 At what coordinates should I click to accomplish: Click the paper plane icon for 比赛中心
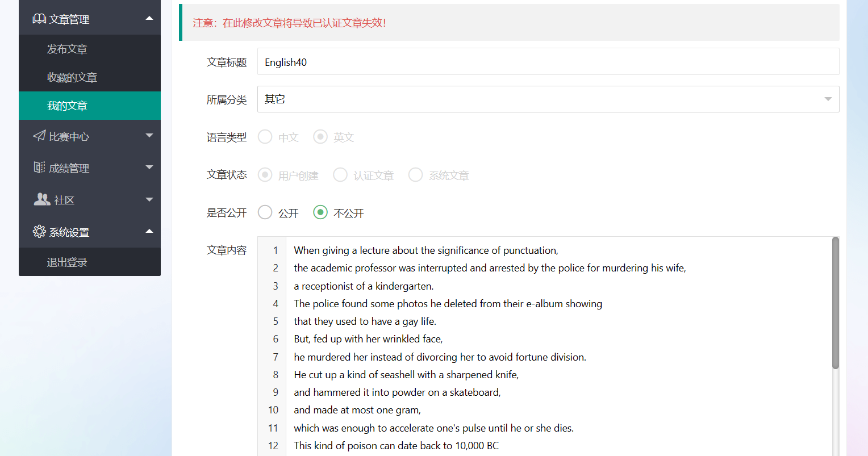click(x=39, y=136)
